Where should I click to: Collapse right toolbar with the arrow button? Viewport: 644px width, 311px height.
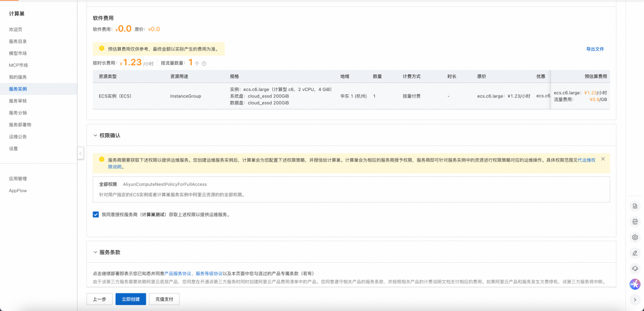[635, 300]
